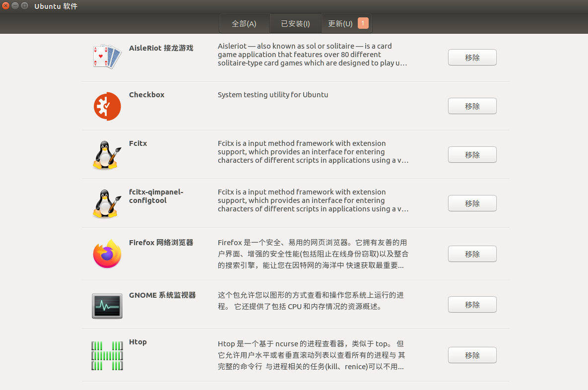Click the orange Checkbox app icon

pos(107,106)
